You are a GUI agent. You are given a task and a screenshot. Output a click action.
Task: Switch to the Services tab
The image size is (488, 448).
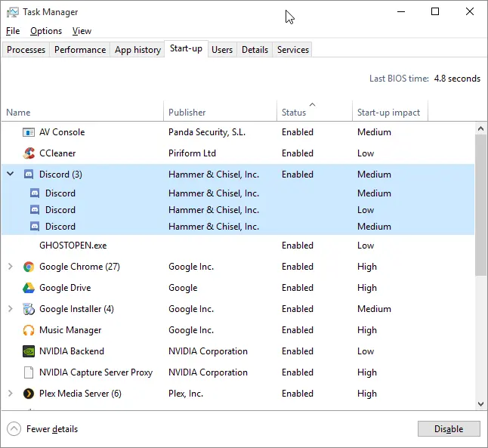(x=293, y=50)
